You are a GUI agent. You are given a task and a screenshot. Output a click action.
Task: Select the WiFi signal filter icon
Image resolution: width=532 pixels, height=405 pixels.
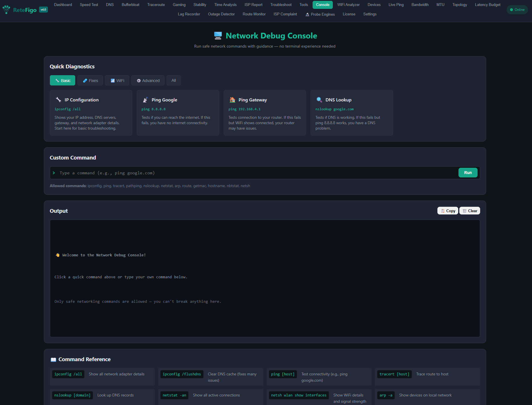coord(113,80)
